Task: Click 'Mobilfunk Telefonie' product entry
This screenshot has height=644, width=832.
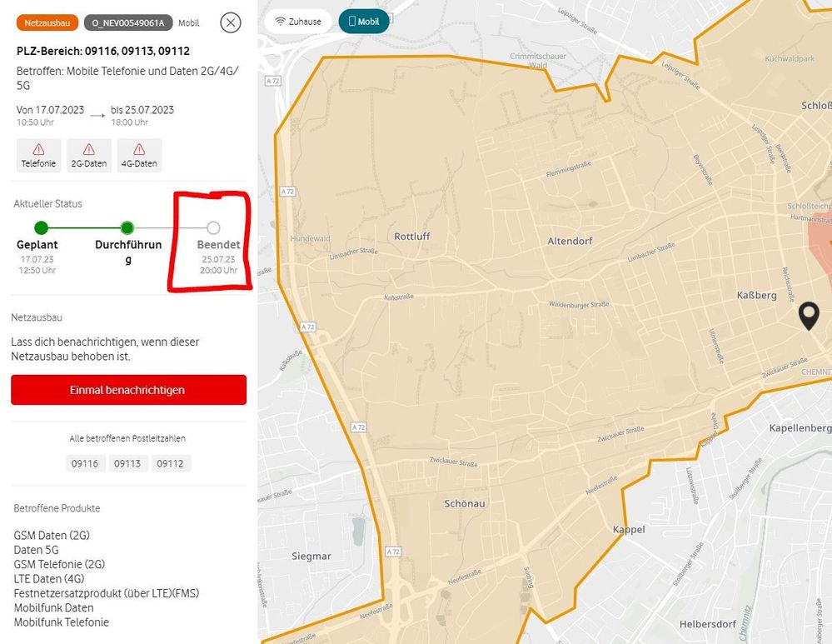Action: tap(62, 622)
